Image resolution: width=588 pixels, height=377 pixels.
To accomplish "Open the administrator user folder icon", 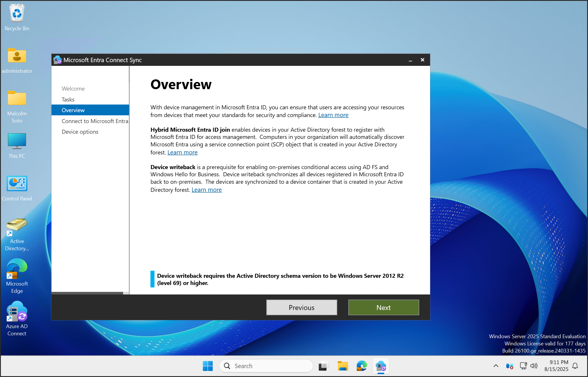I will (17, 56).
